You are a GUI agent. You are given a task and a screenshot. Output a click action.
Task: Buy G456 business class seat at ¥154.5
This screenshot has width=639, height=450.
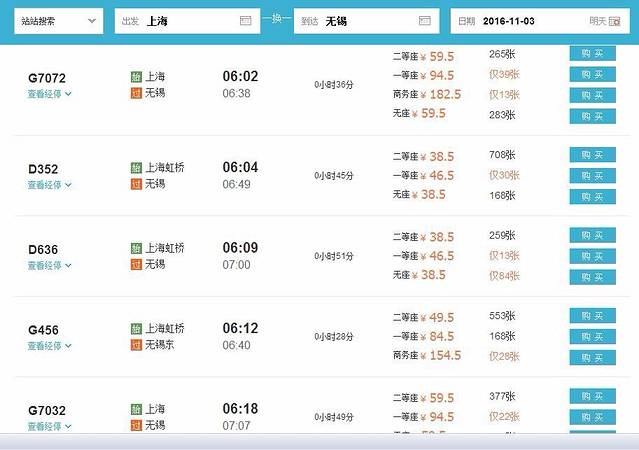pyautogui.click(x=592, y=357)
